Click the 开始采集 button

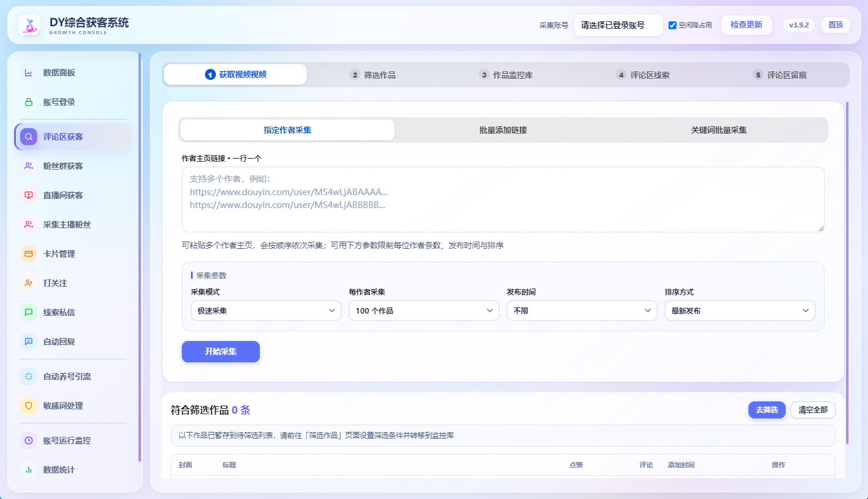click(x=221, y=351)
